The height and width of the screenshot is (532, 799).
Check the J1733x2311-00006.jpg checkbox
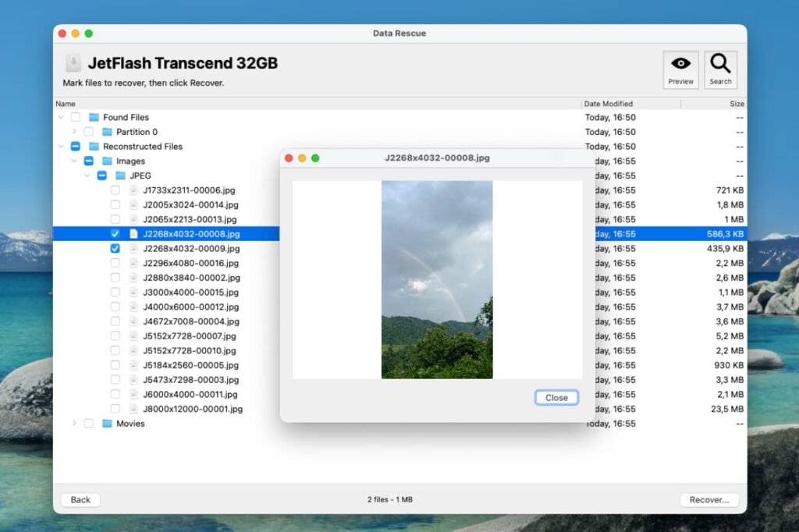[115, 190]
